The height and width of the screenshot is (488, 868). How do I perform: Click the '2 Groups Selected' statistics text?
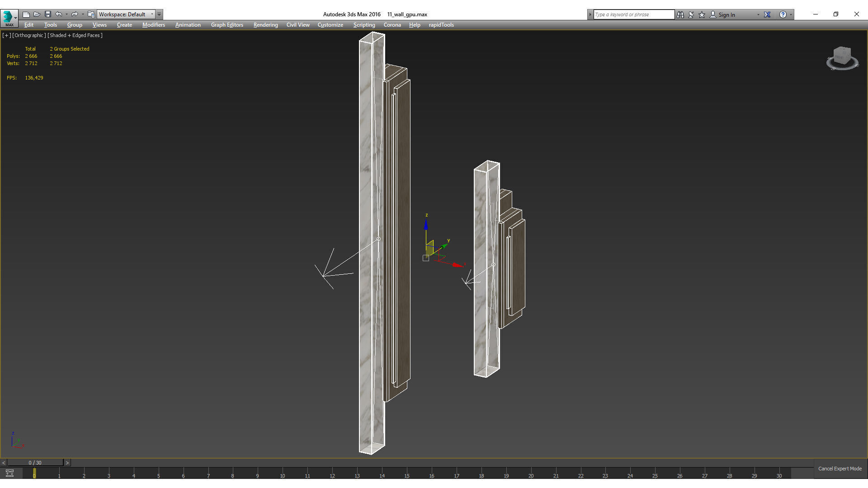[x=70, y=49]
